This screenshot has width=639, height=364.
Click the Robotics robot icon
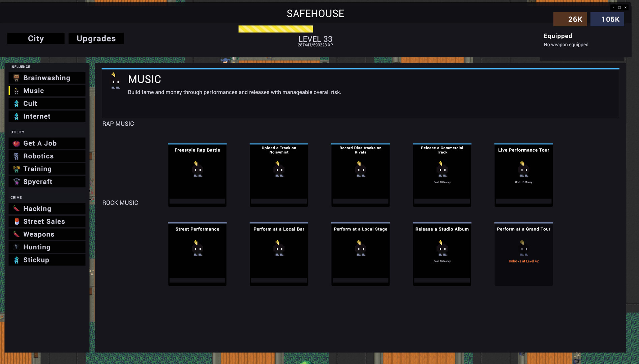coord(16,156)
